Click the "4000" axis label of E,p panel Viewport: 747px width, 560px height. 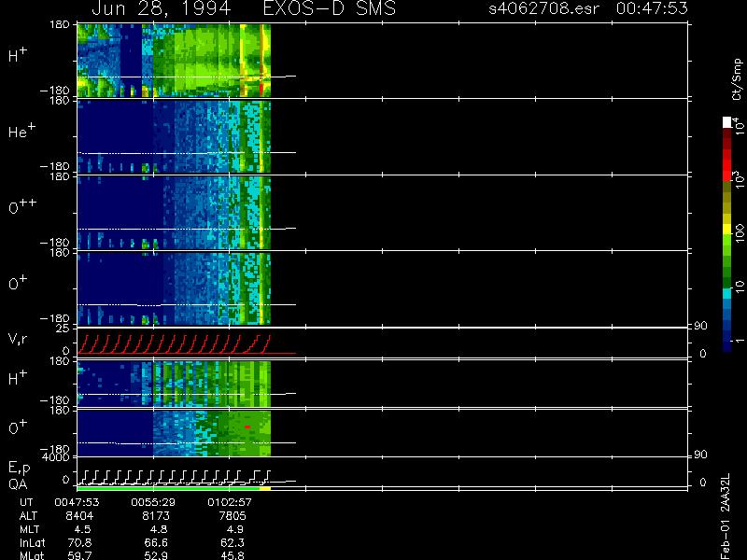[x=58, y=457]
